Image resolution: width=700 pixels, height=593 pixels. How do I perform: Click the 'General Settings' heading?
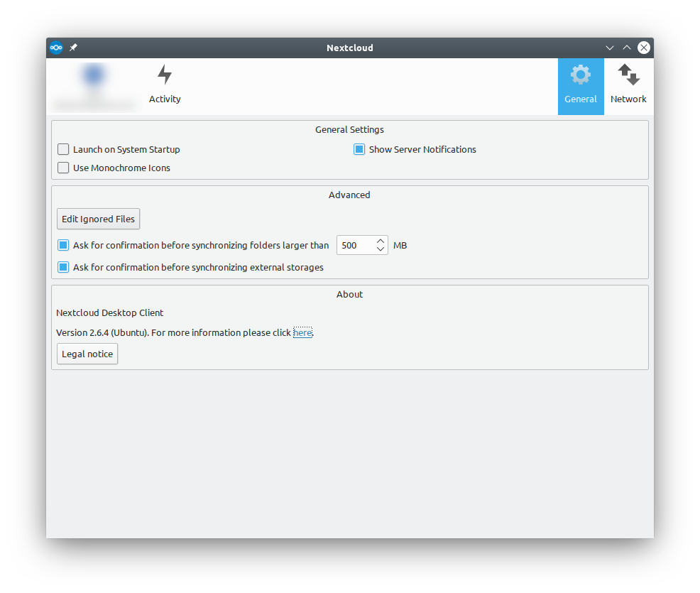coord(349,129)
